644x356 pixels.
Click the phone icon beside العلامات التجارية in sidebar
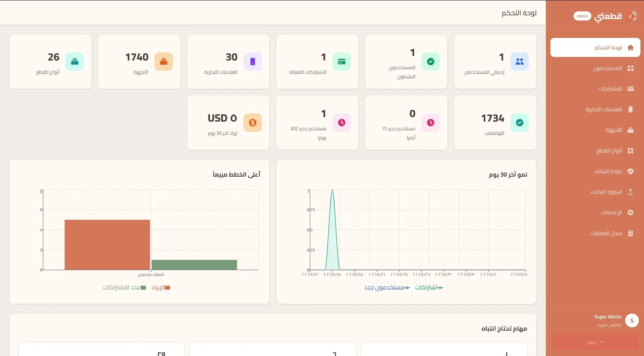click(x=631, y=109)
